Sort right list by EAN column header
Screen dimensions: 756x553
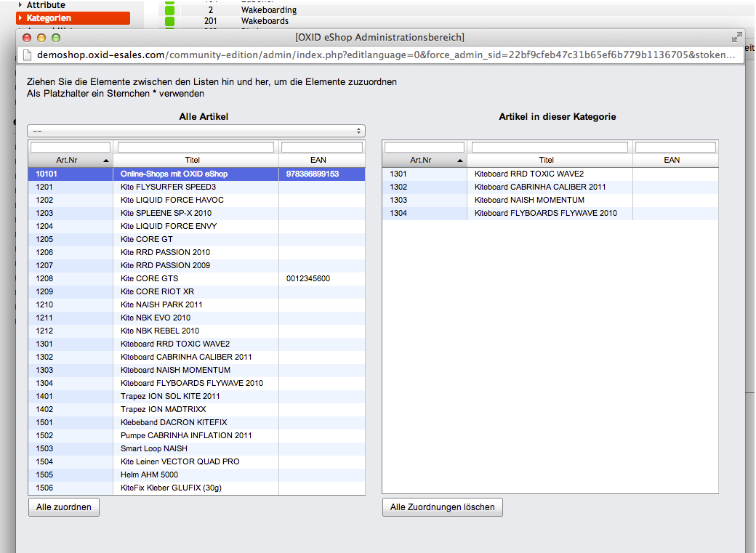(x=672, y=160)
